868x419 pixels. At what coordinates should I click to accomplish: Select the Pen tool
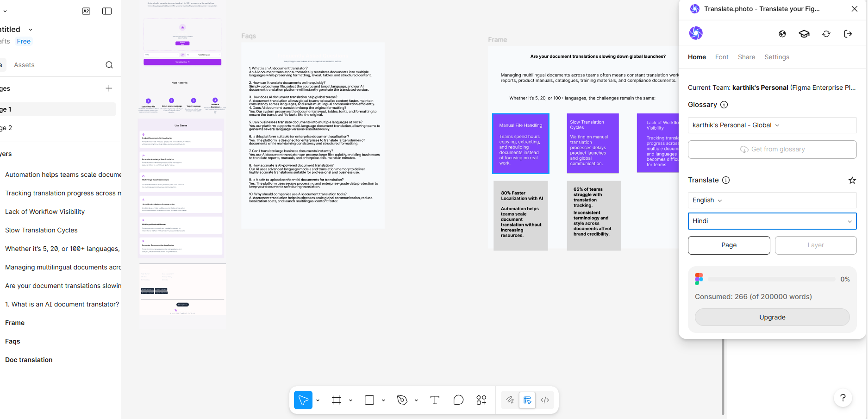402,400
